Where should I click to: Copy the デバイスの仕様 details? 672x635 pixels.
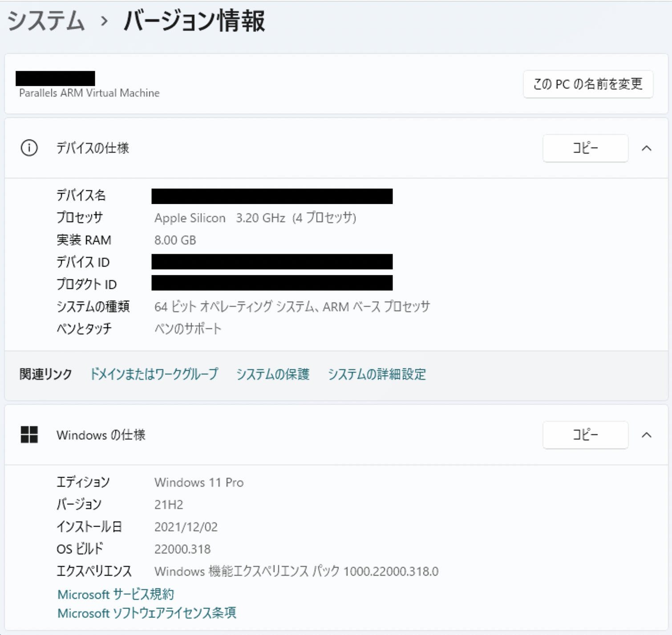coord(585,148)
